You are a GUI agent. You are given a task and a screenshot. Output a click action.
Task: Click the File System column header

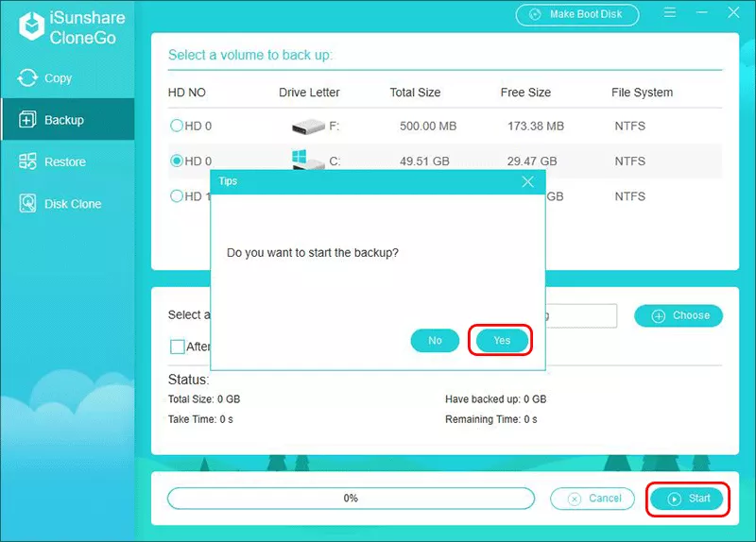(643, 93)
